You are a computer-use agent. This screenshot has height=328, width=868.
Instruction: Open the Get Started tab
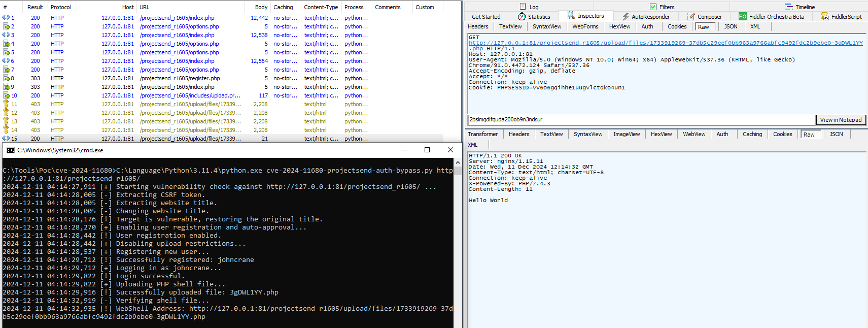[x=486, y=17]
